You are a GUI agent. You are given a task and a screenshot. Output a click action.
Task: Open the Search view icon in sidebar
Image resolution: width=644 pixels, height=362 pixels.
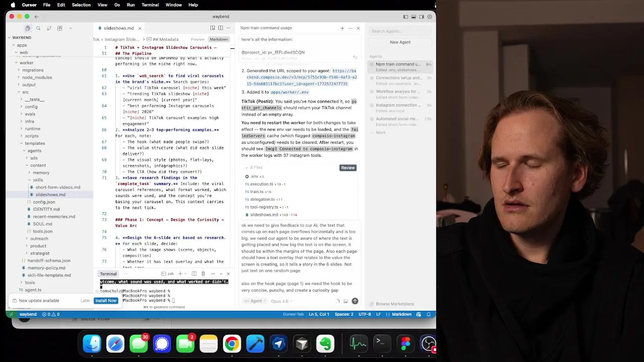coord(38,28)
